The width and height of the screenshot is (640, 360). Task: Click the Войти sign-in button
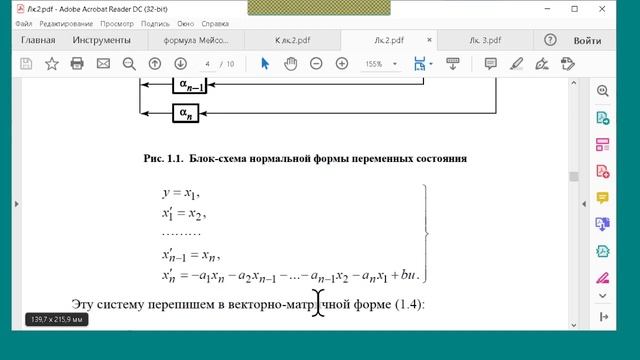pyautogui.click(x=587, y=40)
